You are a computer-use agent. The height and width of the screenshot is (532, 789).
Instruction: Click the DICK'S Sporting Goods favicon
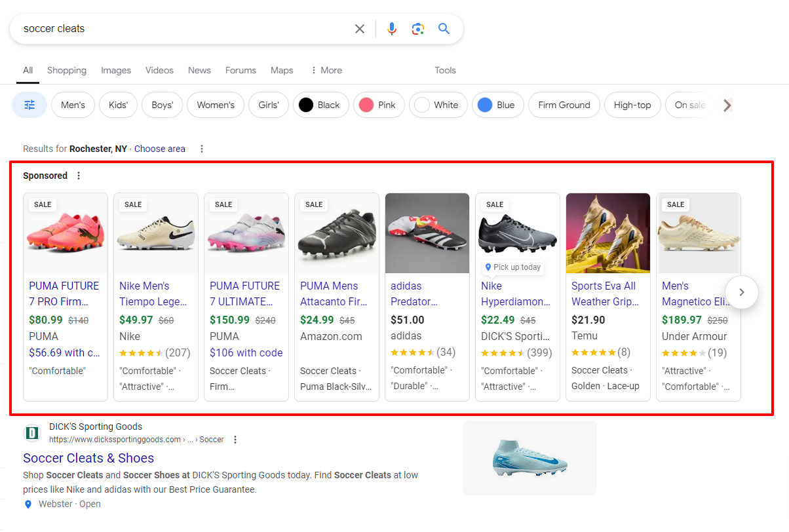click(x=31, y=432)
